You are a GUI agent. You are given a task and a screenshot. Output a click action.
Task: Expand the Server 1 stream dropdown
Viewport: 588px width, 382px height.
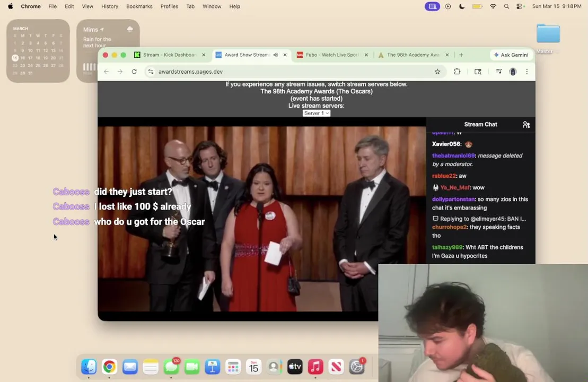(x=317, y=113)
